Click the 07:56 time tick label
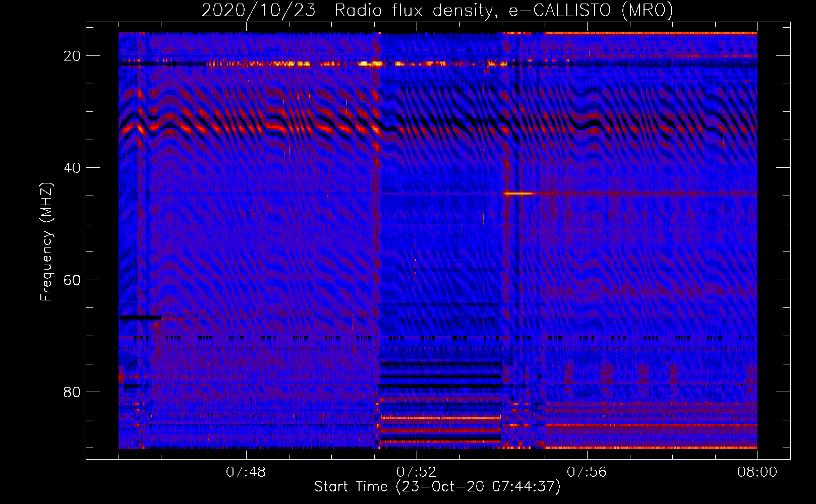The height and width of the screenshot is (504, 816). [587, 472]
